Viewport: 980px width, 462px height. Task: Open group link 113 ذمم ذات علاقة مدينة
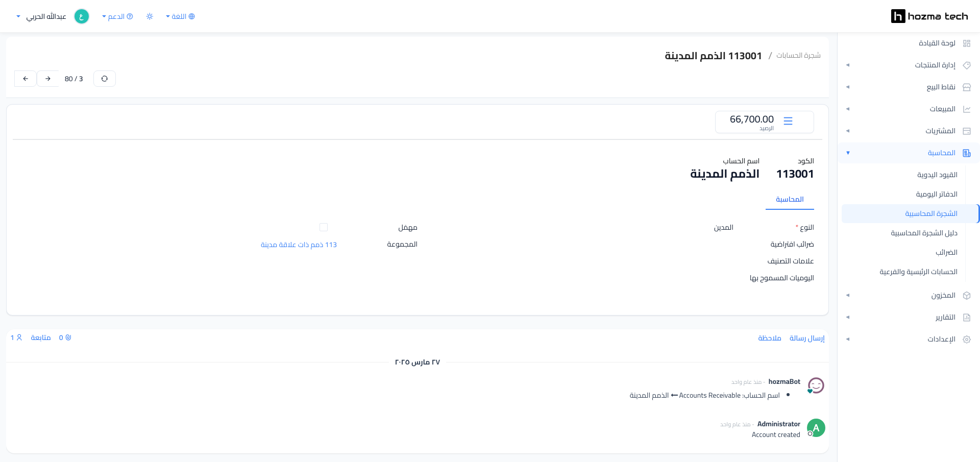(x=299, y=245)
